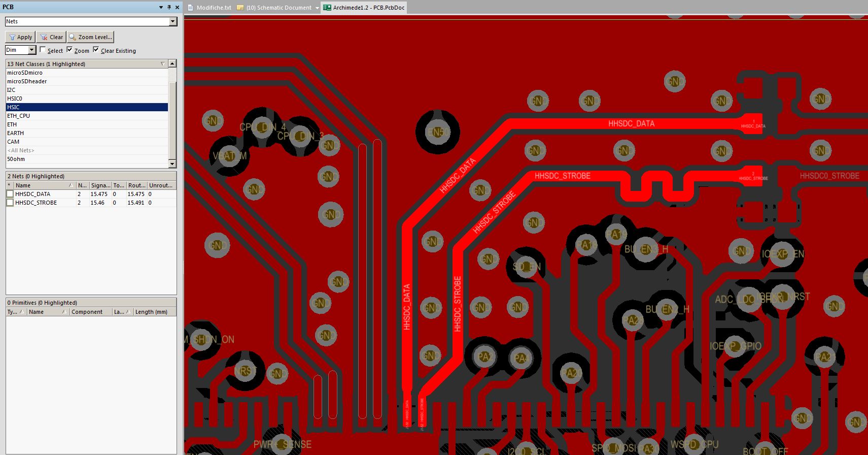Sort nets by Unrouted column

point(161,185)
